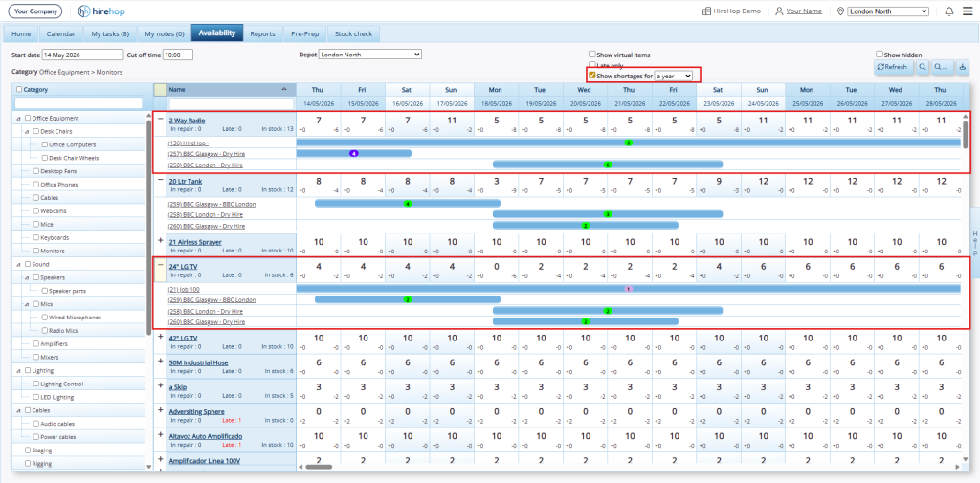Open the Your Name profile link
This screenshot has height=483, width=980.
click(x=804, y=11)
